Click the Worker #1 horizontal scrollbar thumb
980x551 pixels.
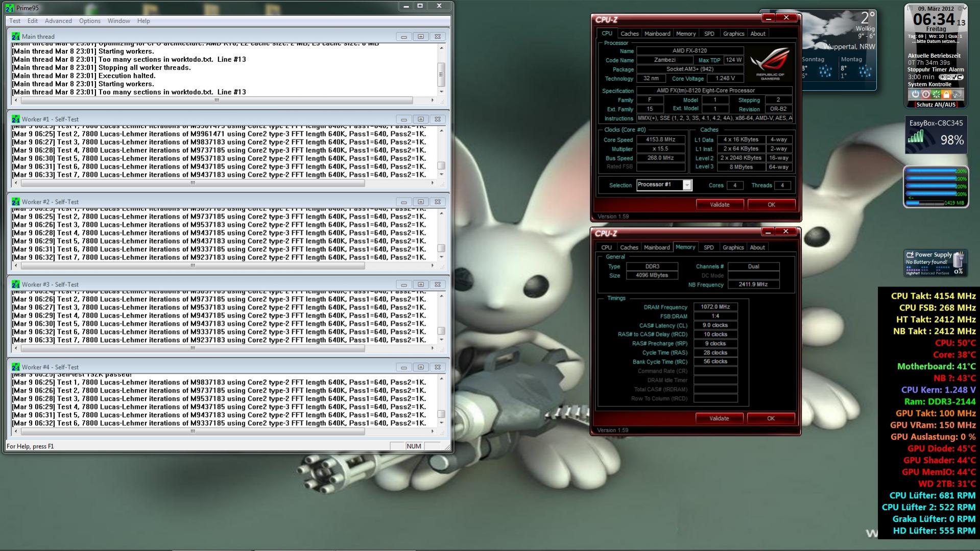(193, 183)
